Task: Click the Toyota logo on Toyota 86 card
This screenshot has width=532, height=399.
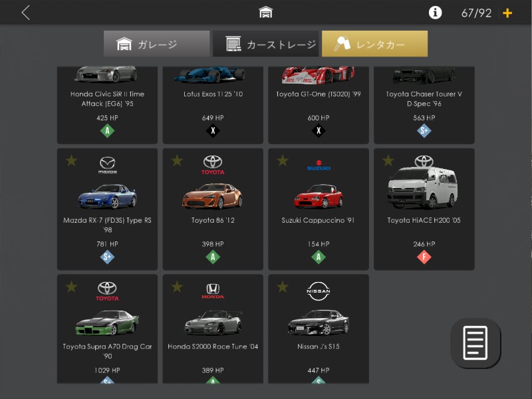Action: [213, 165]
